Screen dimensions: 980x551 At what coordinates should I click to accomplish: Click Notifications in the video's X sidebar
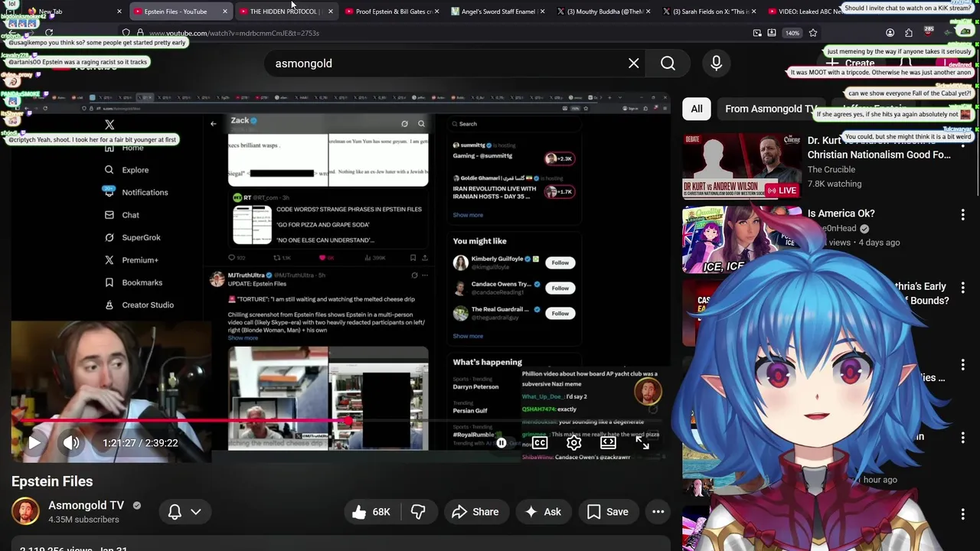tap(136, 192)
